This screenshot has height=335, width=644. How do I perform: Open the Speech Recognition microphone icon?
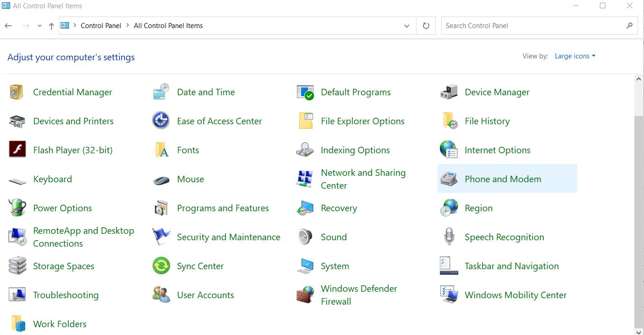pos(449,237)
